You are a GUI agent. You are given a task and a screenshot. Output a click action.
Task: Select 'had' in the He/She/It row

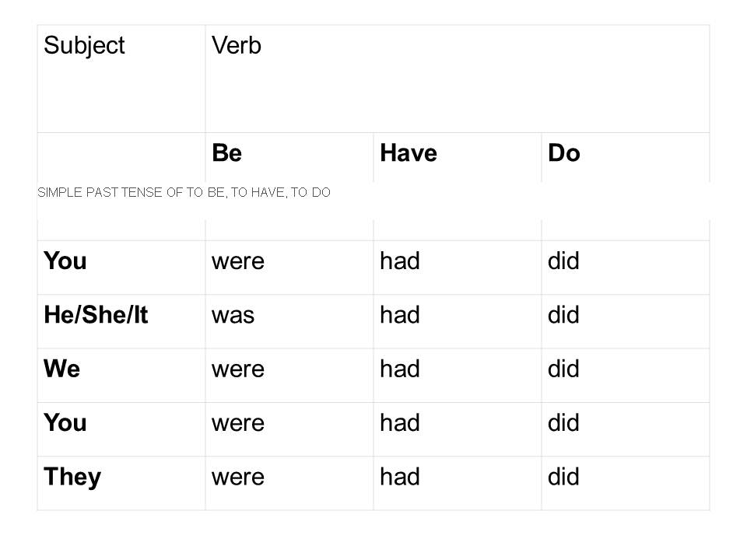pyautogui.click(x=400, y=315)
